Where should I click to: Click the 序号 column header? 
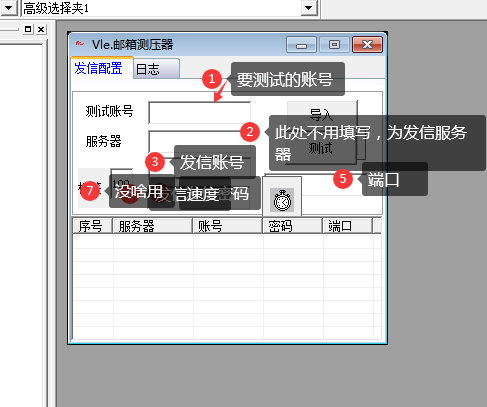tap(92, 226)
